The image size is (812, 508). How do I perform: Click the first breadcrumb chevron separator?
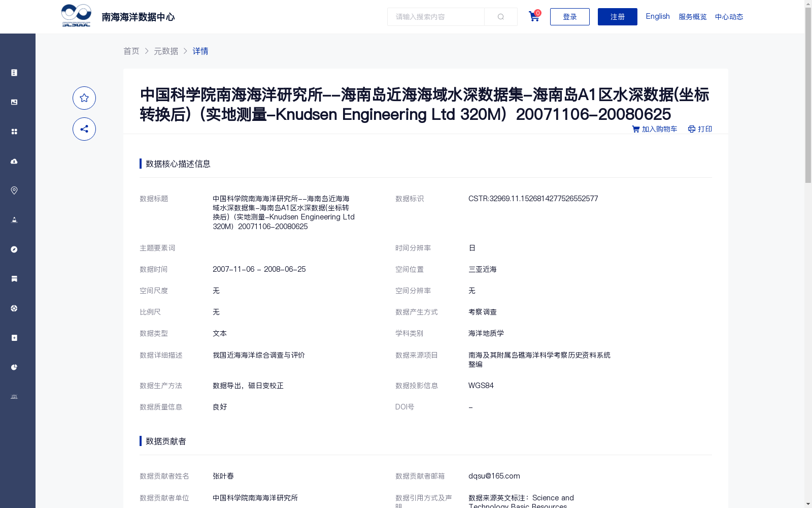(147, 51)
